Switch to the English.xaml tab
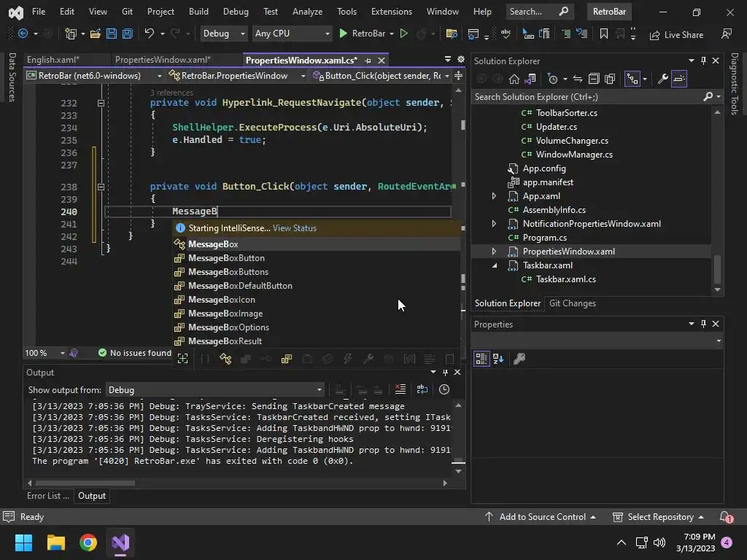Image resolution: width=747 pixels, height=560 pixels. (53, 60)
